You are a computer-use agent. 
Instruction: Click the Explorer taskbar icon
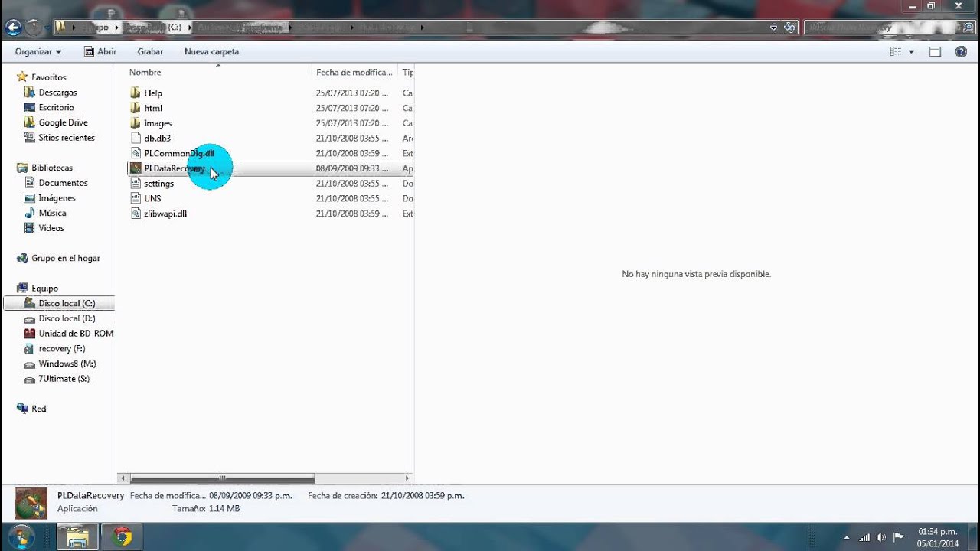[x=77, y=536]
